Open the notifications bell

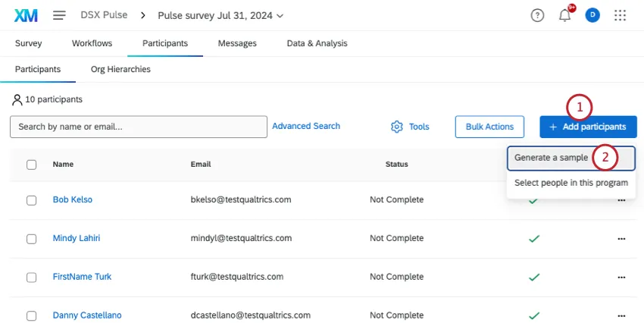(564, 15)
